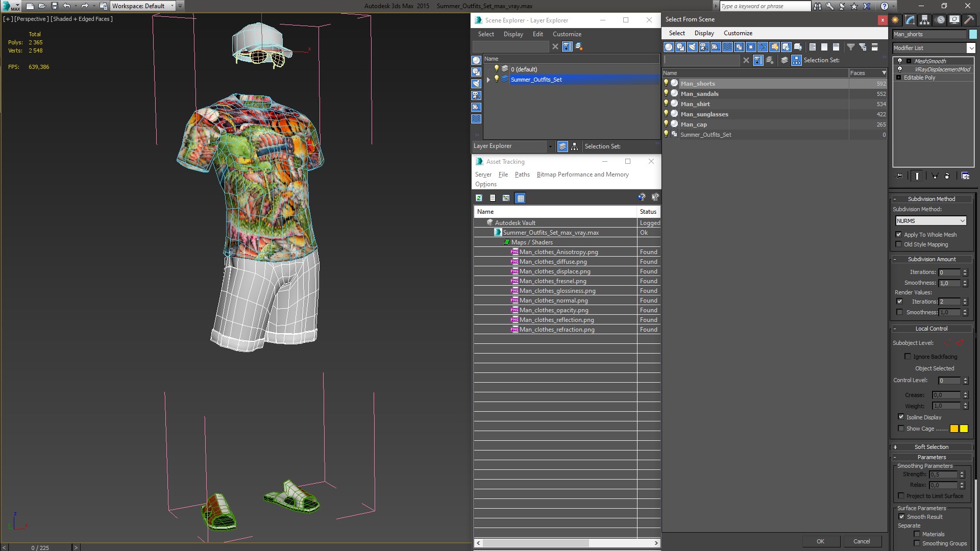Open NURMS subdivision method dropdown
The height and width of the screenshot is (551, 980).
[931, 221]
